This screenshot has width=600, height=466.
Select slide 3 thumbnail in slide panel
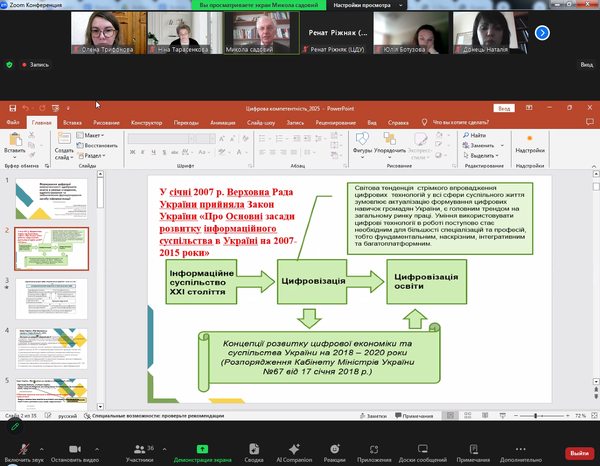[x=63, y=298]
